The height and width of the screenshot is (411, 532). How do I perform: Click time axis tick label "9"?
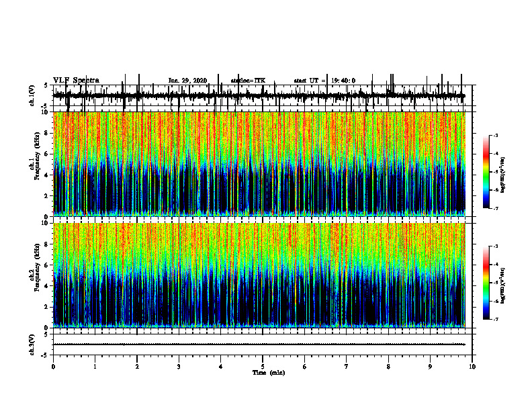click(x=430, y=367)
